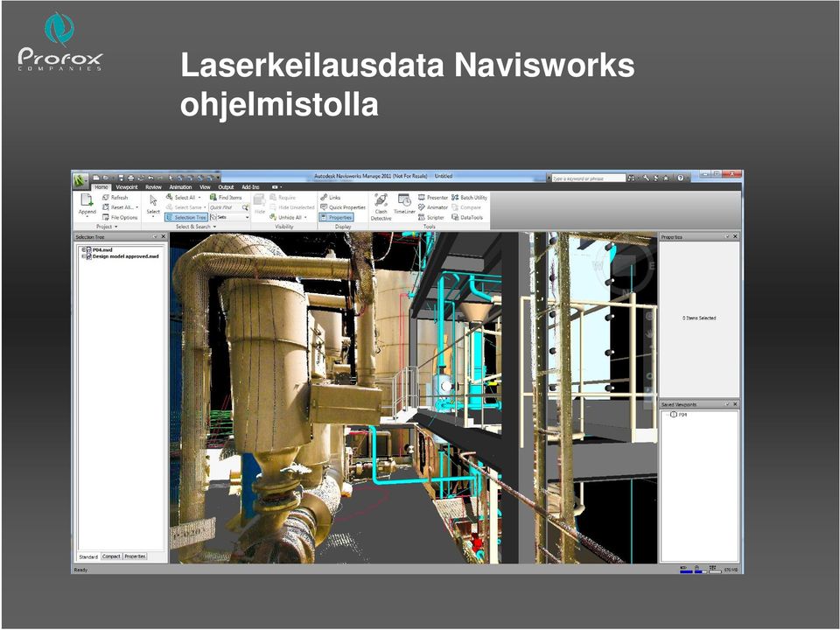This screenshot has height=630, width=840.
Task: Select the P04 saved viewpoint
Action: 682,415
